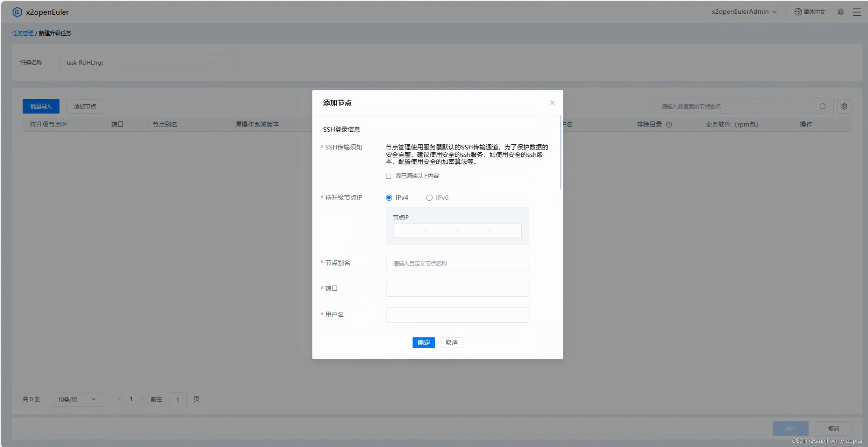Screen dimensions: 868x447
Task: Click the SSH登录信息 section heading
Action: pos(341,130)
